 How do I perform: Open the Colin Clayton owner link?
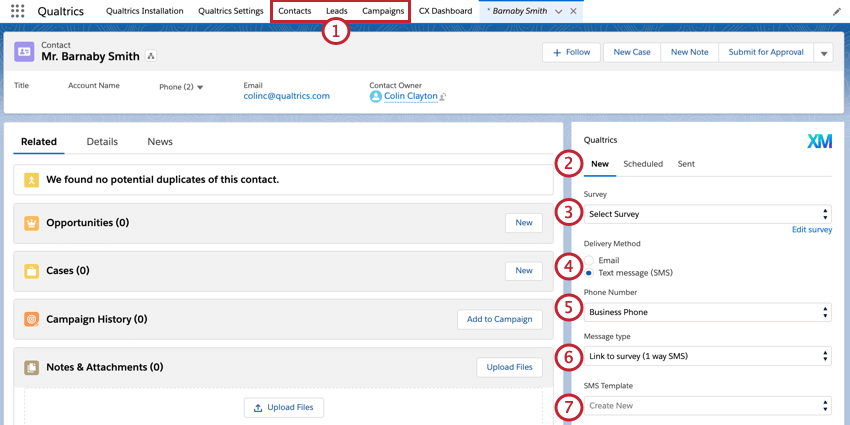click(410, 96)
